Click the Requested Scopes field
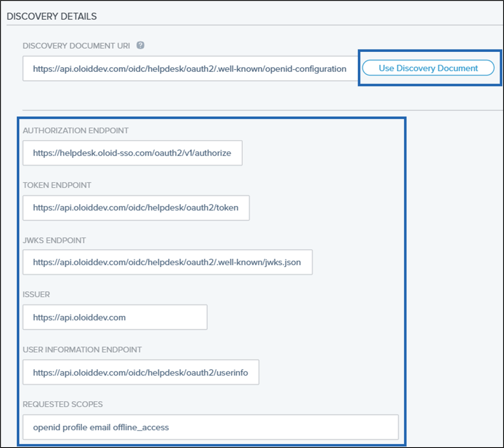Image resolution: width=504 pixels, height=448 pixels. click(x=211, y=427)
